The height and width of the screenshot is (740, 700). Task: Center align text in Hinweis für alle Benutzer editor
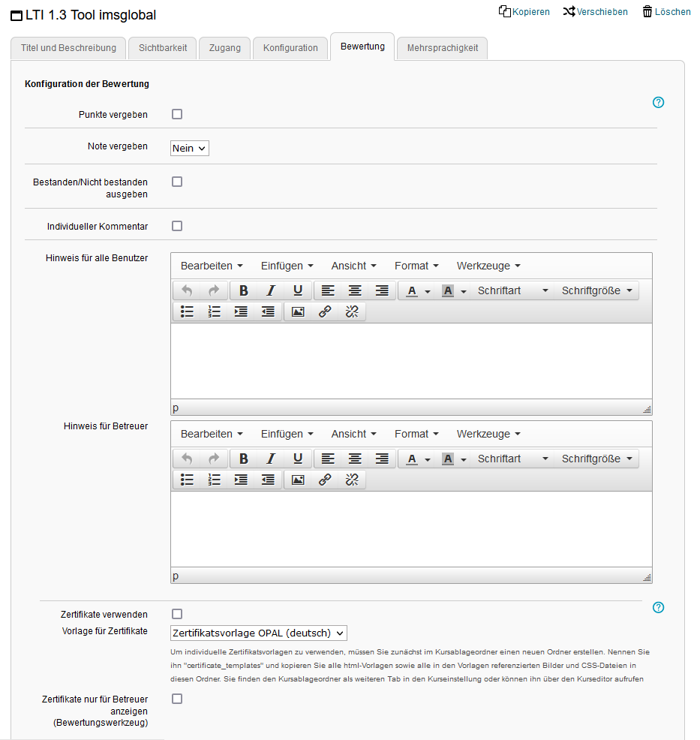355,291
